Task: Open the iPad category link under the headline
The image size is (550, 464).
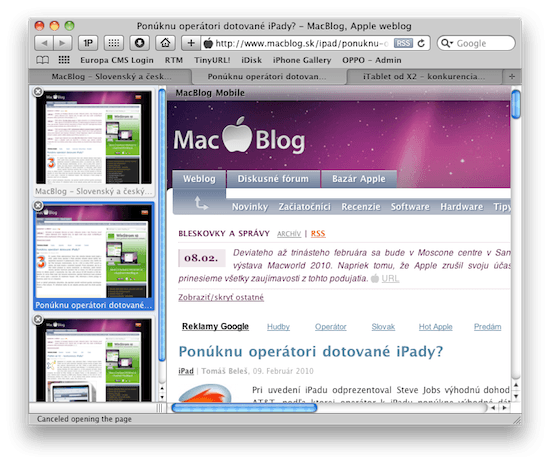Action: (186, 371)
